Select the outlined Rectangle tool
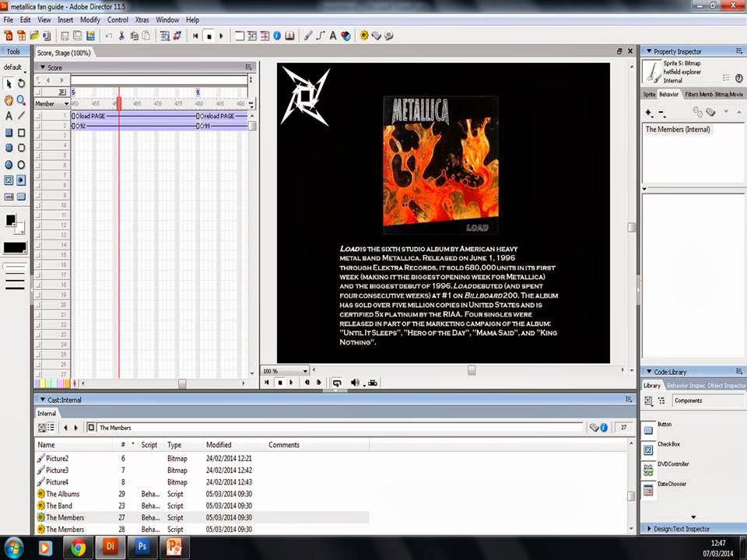The width and height of the screenshot is (747, 560). click(x=22, y=132)
